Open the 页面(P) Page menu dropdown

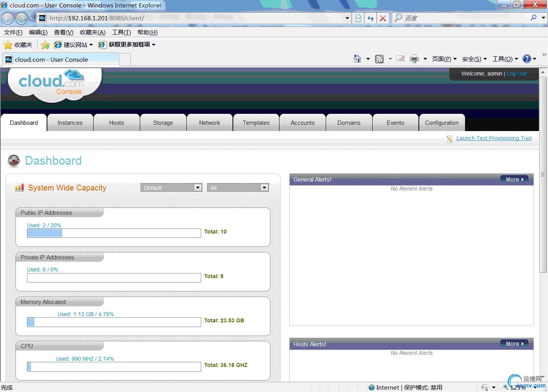pyautogui.click(x=444, y=59)
